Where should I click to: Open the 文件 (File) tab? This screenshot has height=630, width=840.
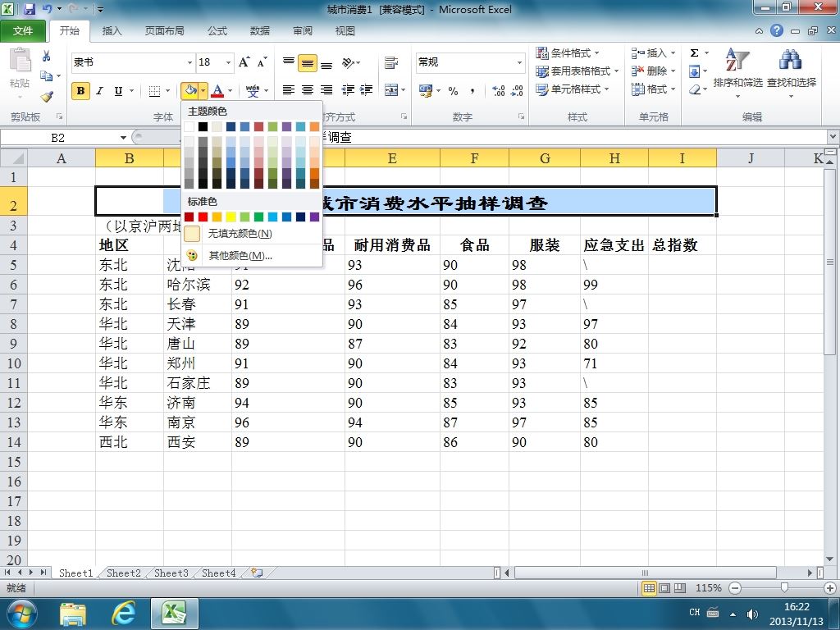23,31
